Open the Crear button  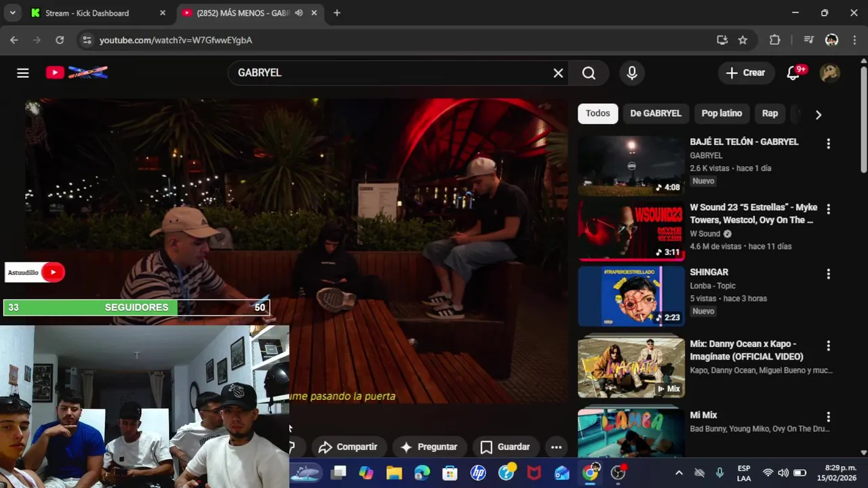746,73
